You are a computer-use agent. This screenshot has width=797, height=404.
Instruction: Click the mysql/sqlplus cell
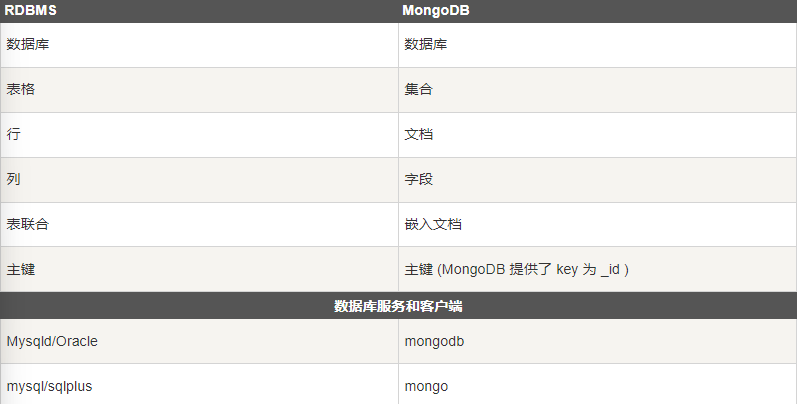point(199,384)
